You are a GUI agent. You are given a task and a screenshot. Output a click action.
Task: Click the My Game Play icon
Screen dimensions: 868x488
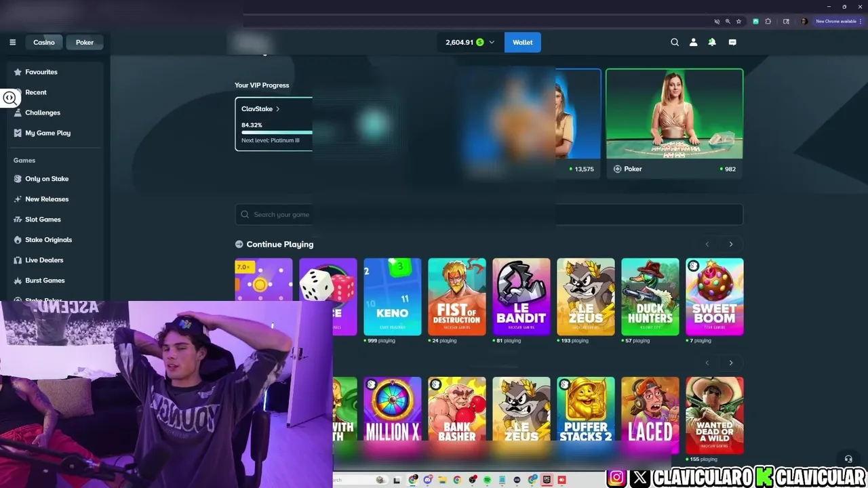tap(18, 133)
